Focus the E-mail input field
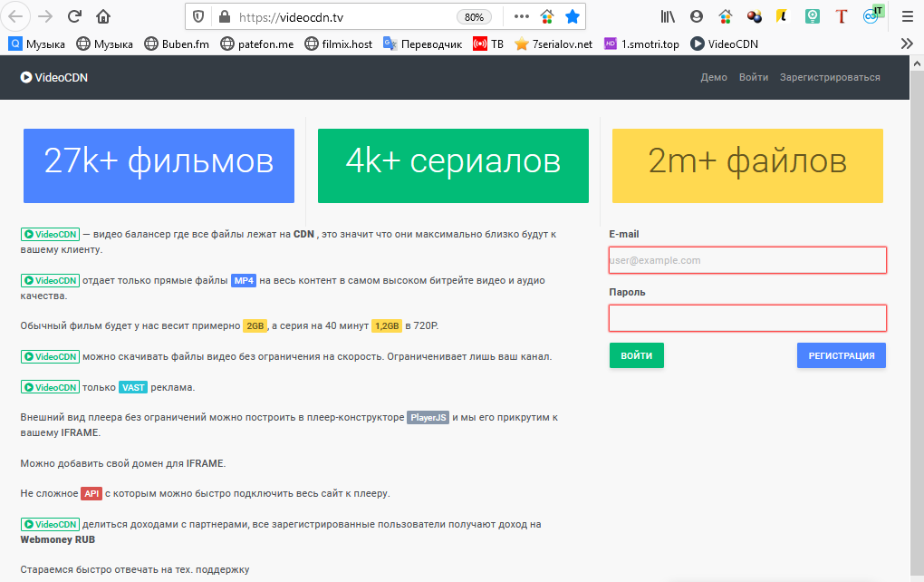 pyautogui.click(x=747, y=260)
